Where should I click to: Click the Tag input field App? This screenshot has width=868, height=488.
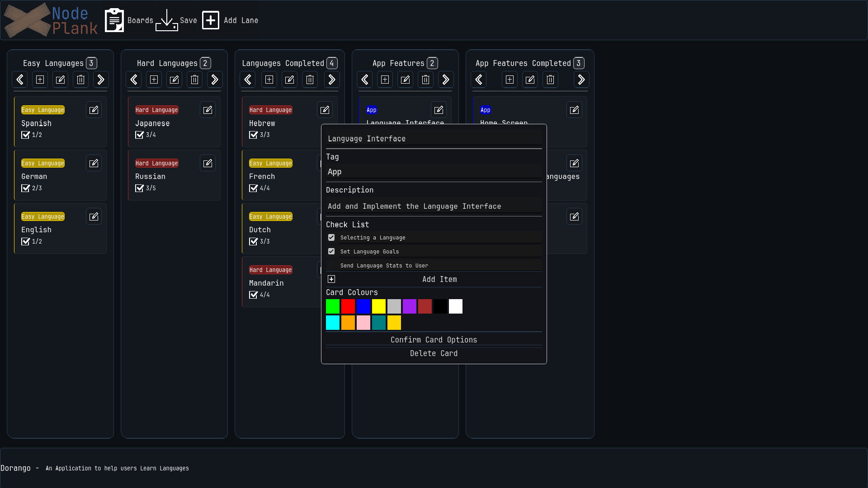[x=434, y=172]
